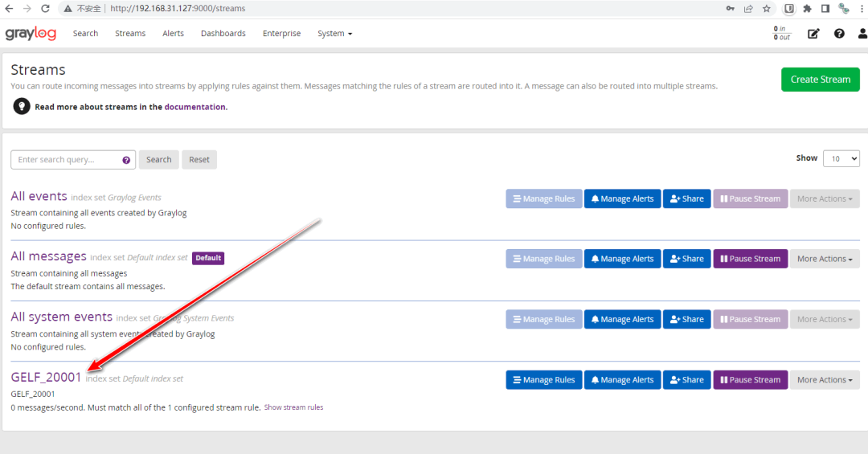Click the purple Default badge on All messages

tap(208, 258)
